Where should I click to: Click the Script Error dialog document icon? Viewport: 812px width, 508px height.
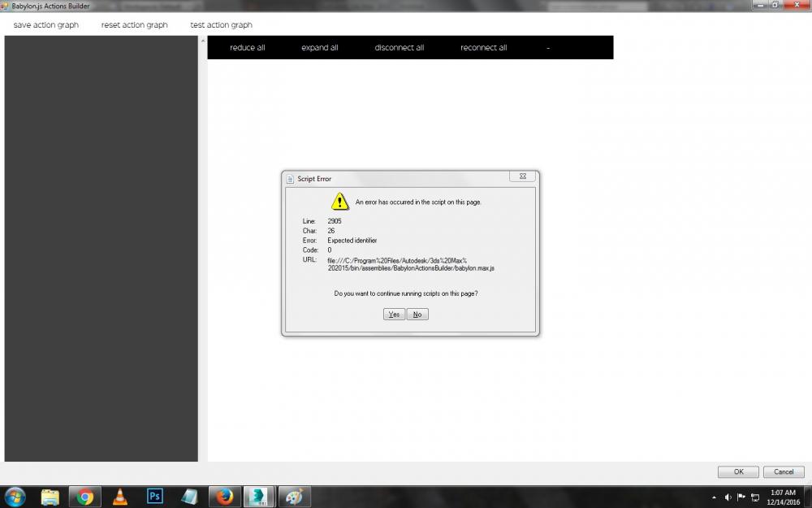pos(290,179)
